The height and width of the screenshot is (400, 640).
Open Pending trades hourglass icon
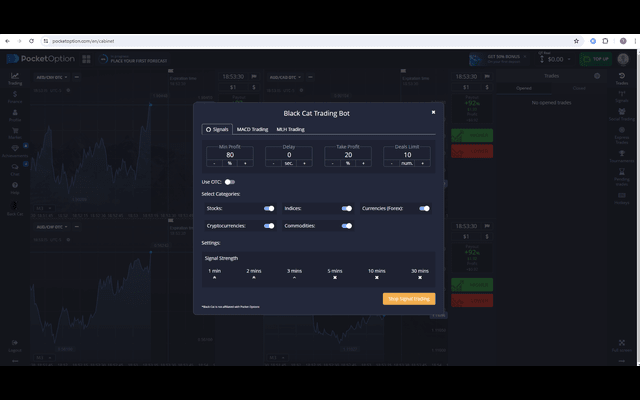click(622, 176)
